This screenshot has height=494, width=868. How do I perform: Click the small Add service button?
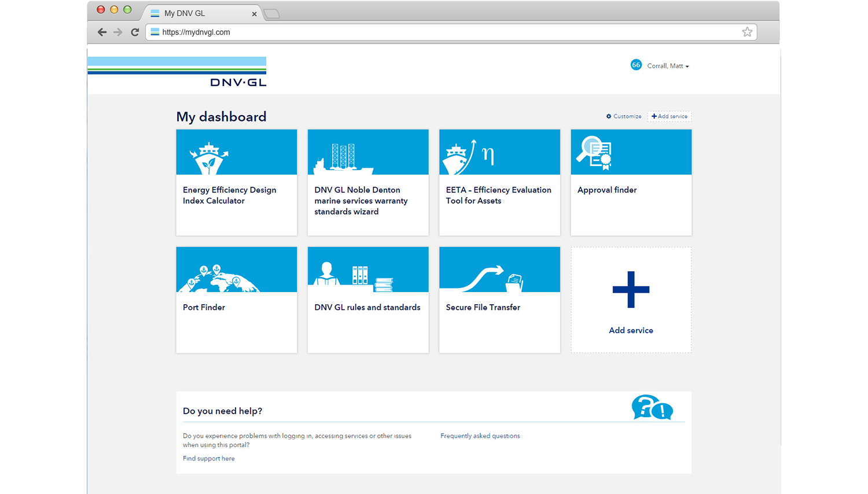(670, 116)
